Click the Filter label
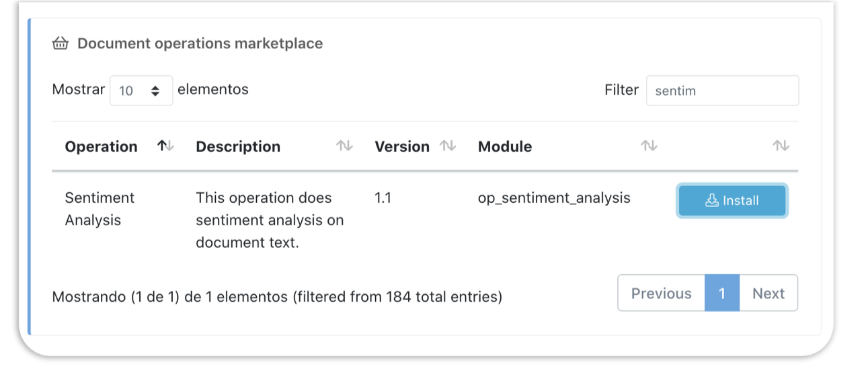This screenshot has width=868, height=383. coord(621,90)
